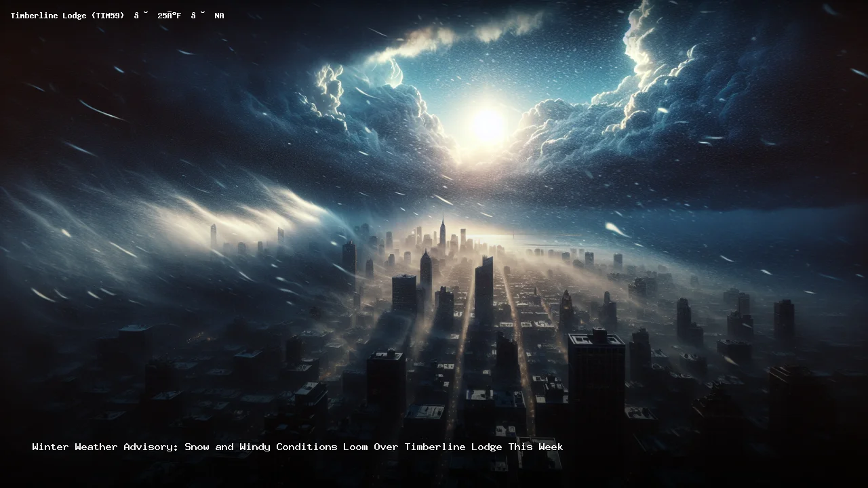Click the garbled icon before NA

tap(198, 16)
